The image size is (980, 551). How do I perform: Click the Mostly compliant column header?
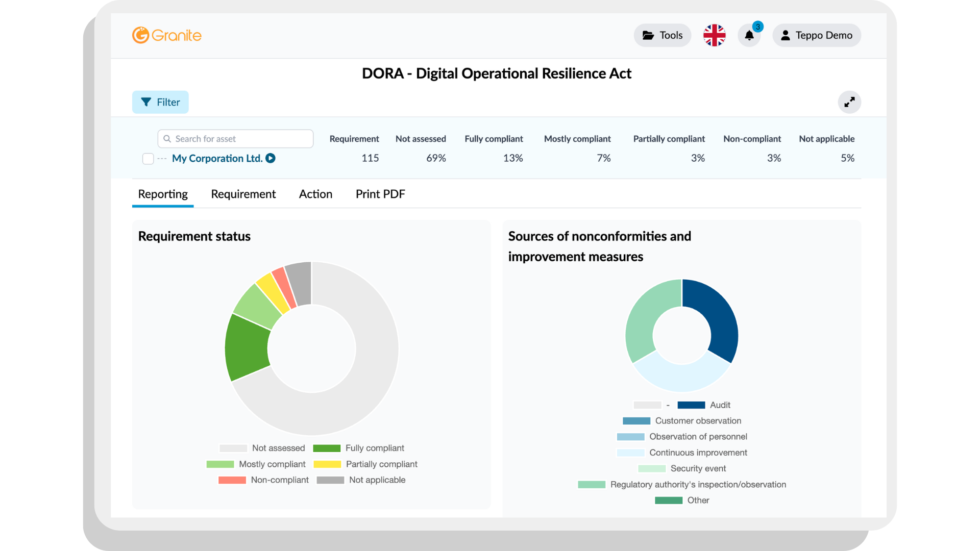tap(577, 139)
